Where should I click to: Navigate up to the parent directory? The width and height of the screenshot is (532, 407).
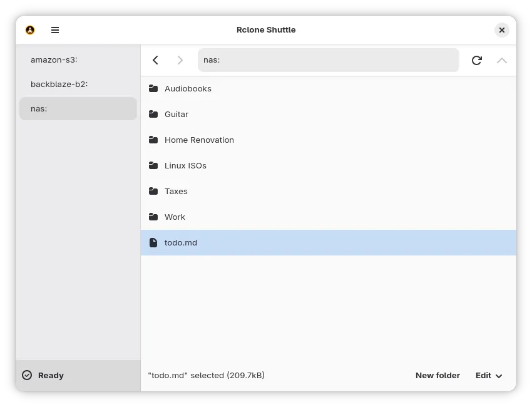(x=502, y=60)
